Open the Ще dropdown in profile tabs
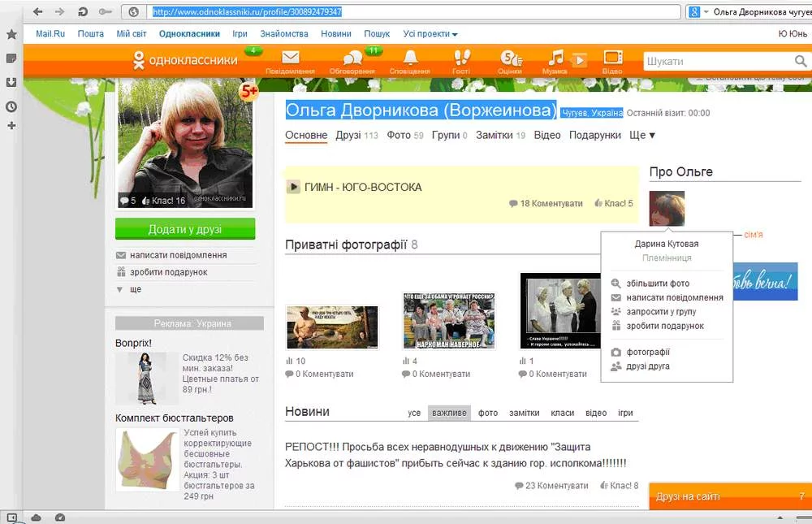 click(642, 136)
